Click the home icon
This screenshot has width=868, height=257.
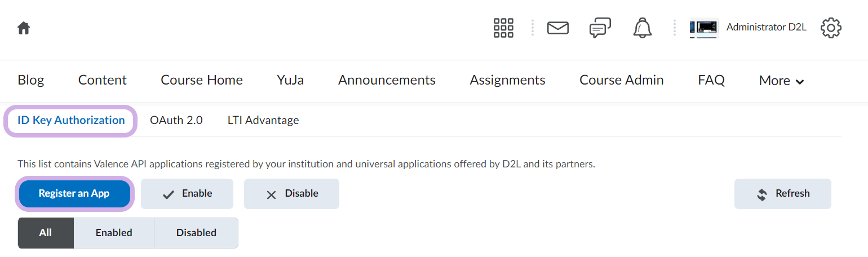coord(24,28)
